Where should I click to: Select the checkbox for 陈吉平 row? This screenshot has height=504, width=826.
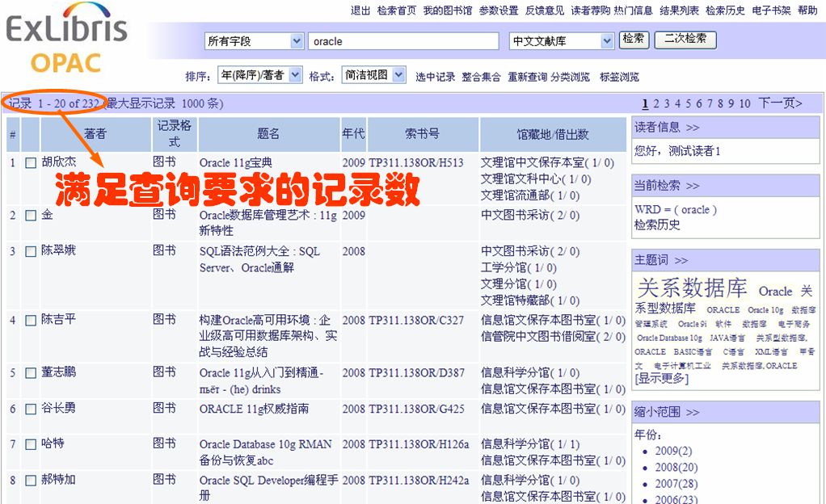pos(31,321)
